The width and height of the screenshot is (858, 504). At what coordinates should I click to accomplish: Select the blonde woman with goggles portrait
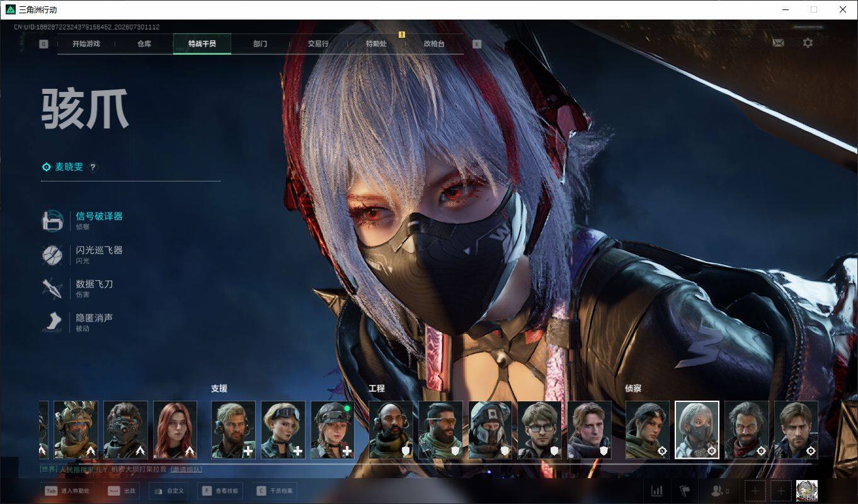click(x=283, y=430)
